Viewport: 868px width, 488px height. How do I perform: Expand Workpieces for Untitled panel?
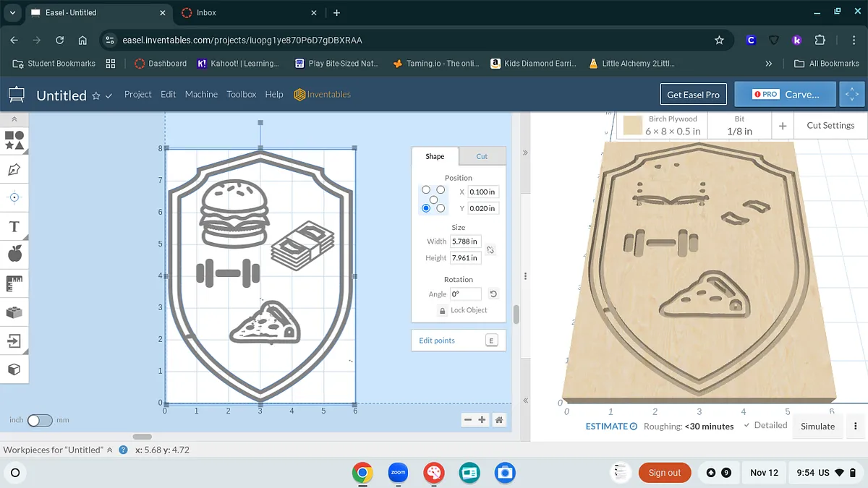110,450
